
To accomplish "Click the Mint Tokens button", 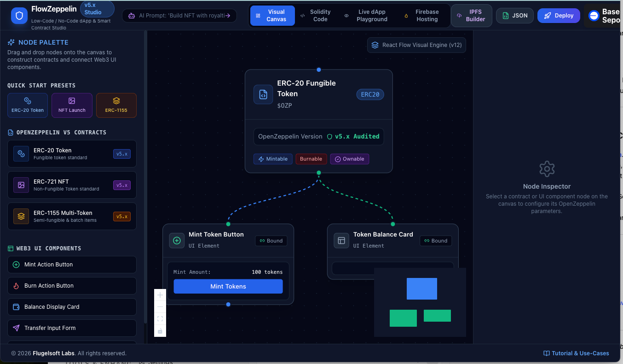I will pyautogui.click(x=228, y=286).
